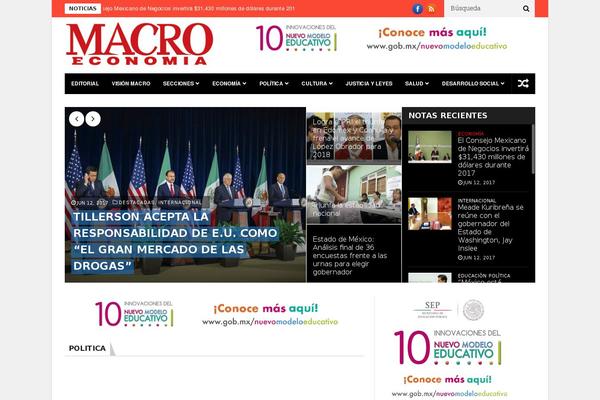Image resolution: width=600 pixels, height=400 pixels.
Task: Click the top Nuevo Modelo Educativo banner
Action: pyautogui.click(x=381, y=38)
